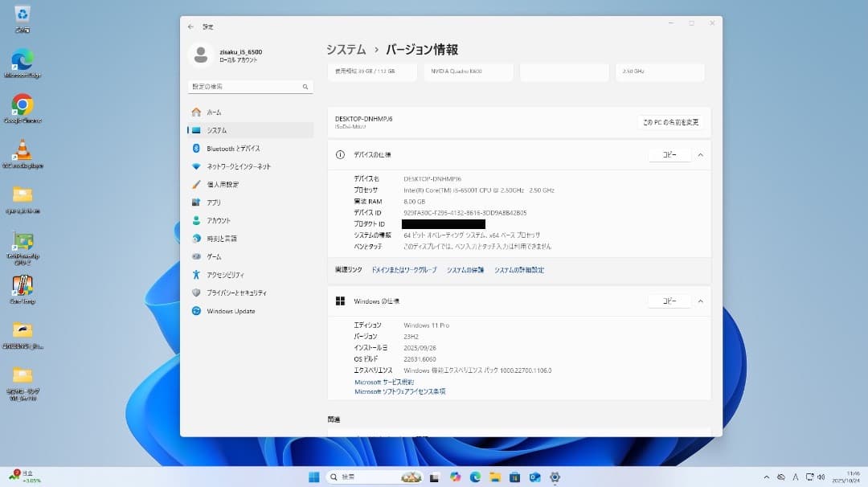This screenshot has height=487, width=868.
Task: Collapse the Windows の仕様 section
Action: coord(701,301)
